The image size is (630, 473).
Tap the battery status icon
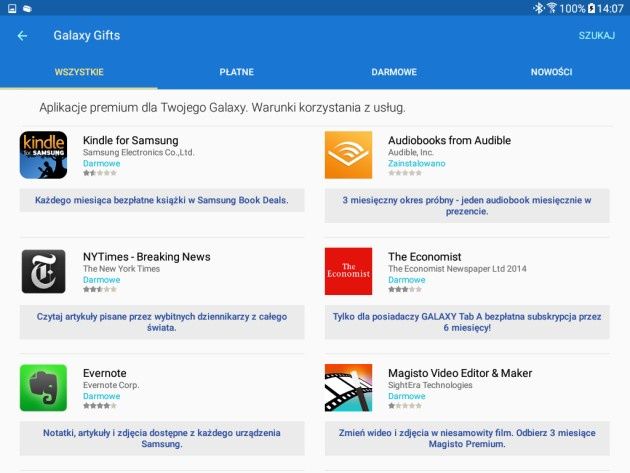(x=591, y=8)
